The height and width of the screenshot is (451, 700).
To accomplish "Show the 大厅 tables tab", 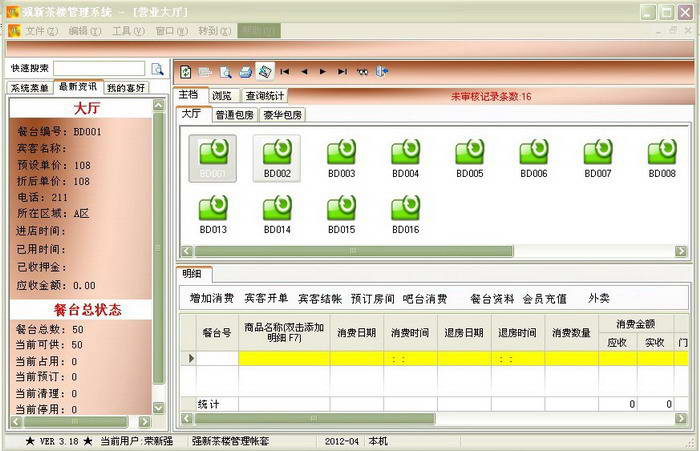I will pos(192,114).
